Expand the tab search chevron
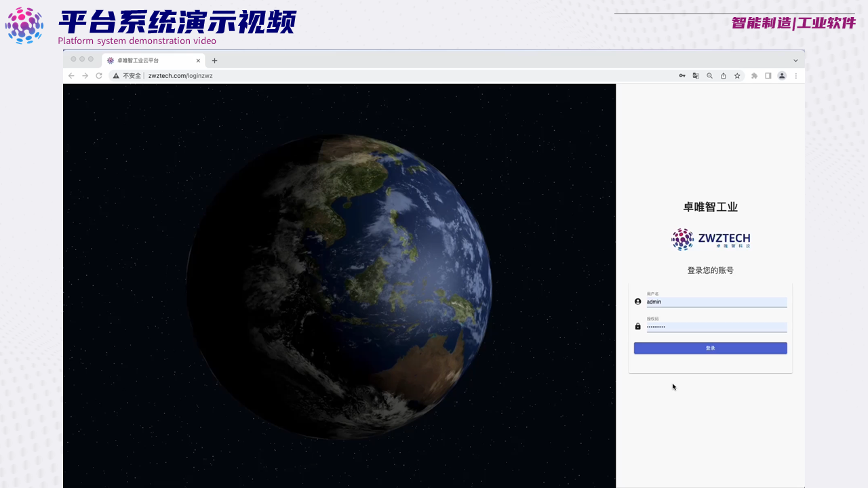868x488 pixels. click(x=795, y=60)
